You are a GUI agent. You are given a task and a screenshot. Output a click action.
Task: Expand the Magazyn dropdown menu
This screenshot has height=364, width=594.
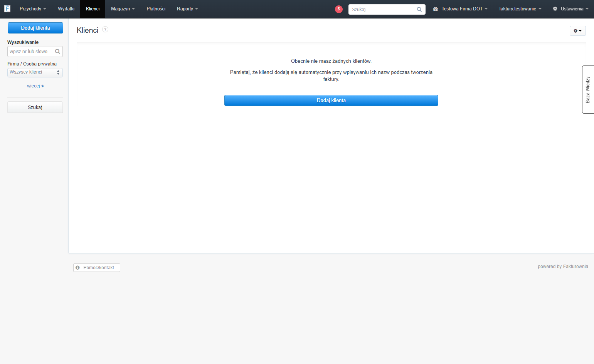click(x=123, y=9)
